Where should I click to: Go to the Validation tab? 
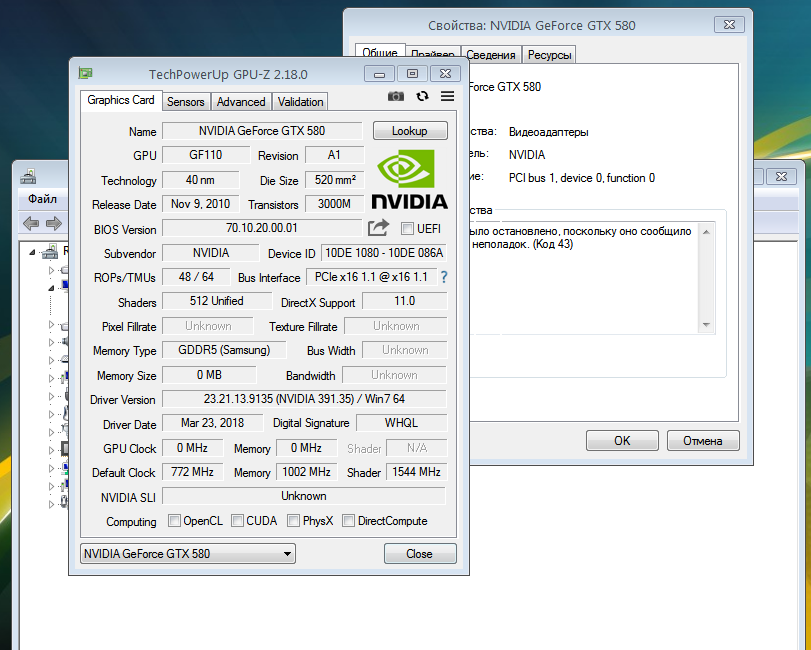[301, 102]
